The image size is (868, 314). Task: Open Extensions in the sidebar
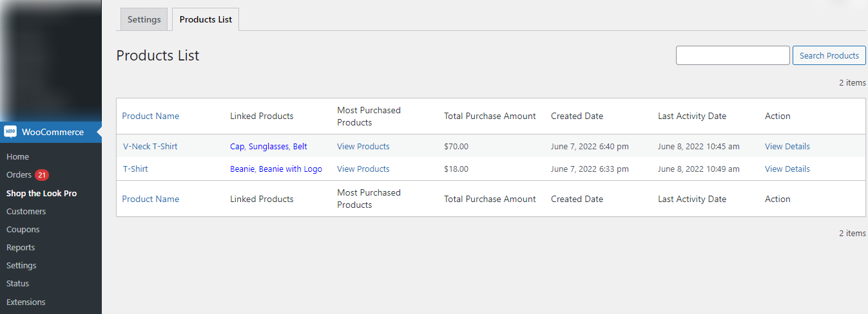pos(26,302)
